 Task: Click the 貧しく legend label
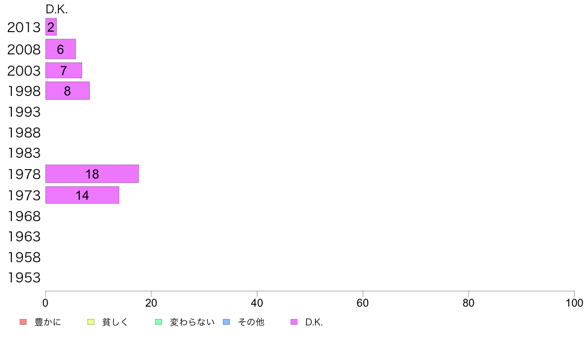tap(115, 322)
